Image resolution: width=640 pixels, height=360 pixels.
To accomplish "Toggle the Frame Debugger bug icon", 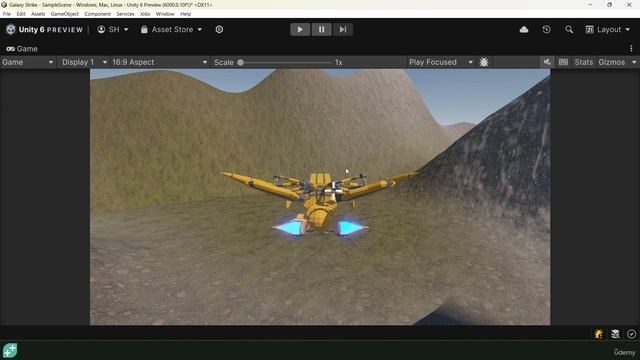I will coord(484,62).
